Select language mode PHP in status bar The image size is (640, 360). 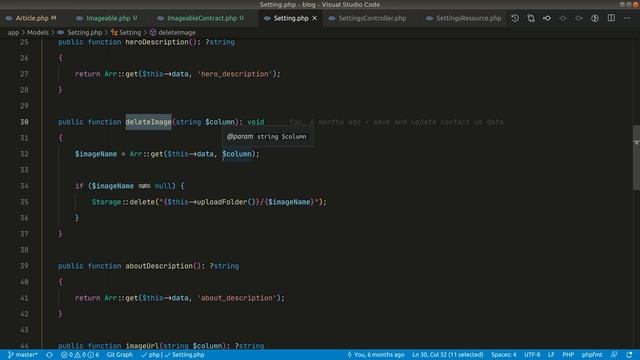click(x=568, y=355)
